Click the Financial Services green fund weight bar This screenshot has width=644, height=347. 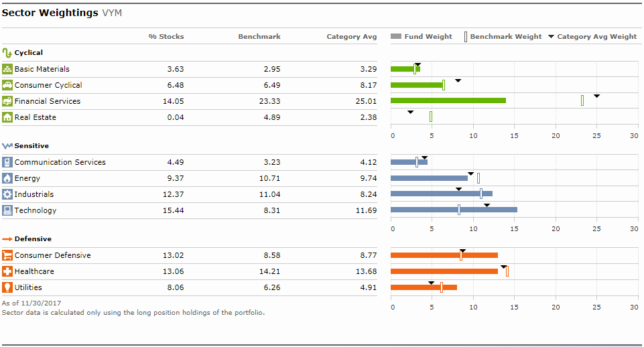(x=448, y=100)
